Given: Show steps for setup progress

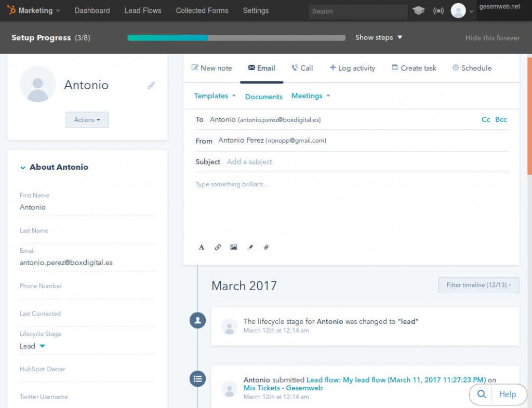Looking at the screenshot, I should coord(378,37).
